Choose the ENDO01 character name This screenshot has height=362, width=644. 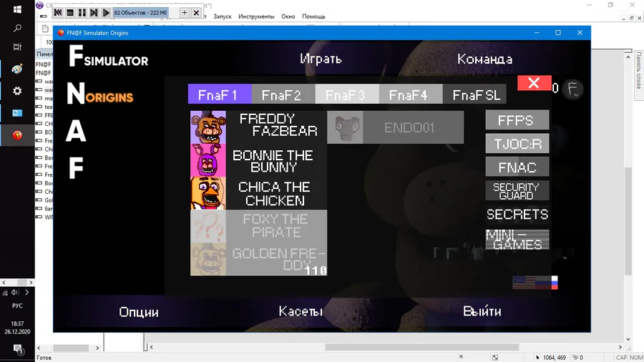pos(409,127)
